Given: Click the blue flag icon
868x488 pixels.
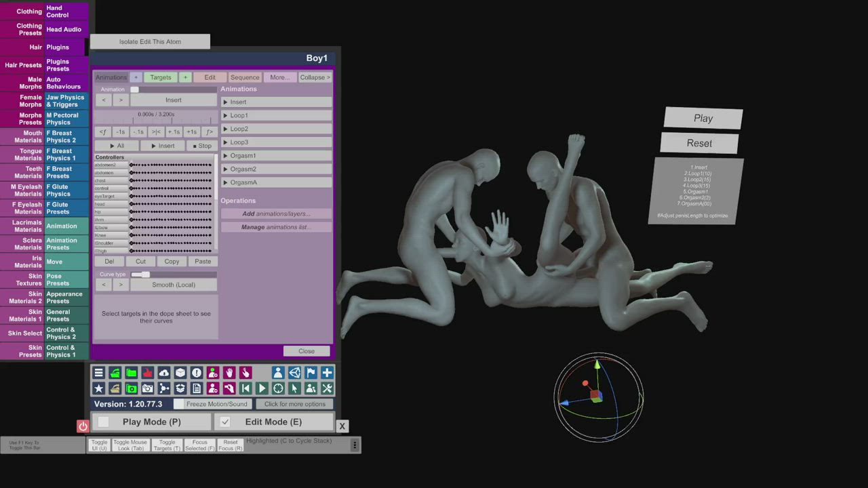Looking at the screenshot, I should point(311,373).
